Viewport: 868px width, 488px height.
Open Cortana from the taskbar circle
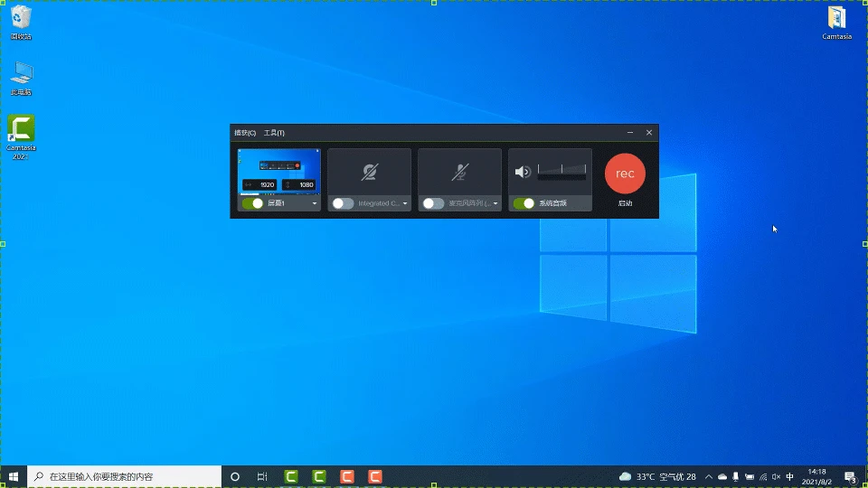[x=235, y=476]
